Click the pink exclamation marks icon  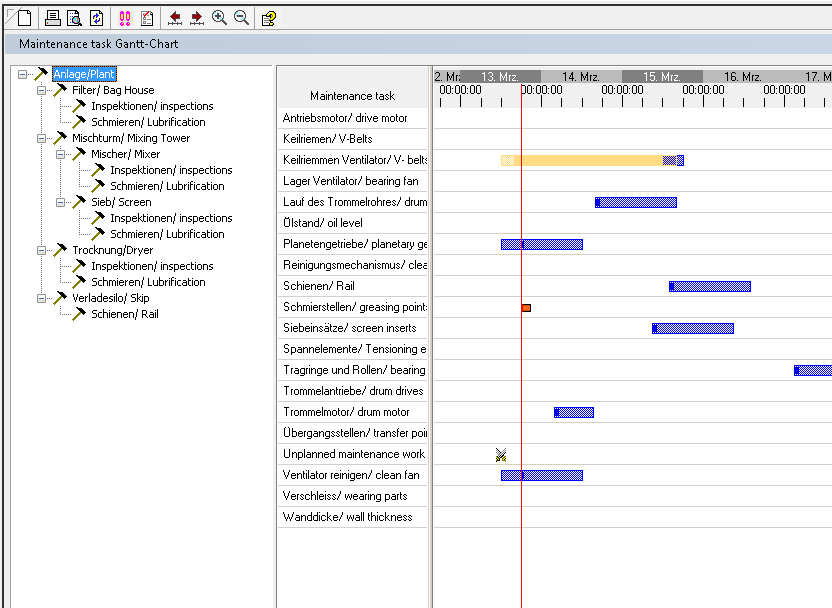pyautogui.click(x=125, y=19)
